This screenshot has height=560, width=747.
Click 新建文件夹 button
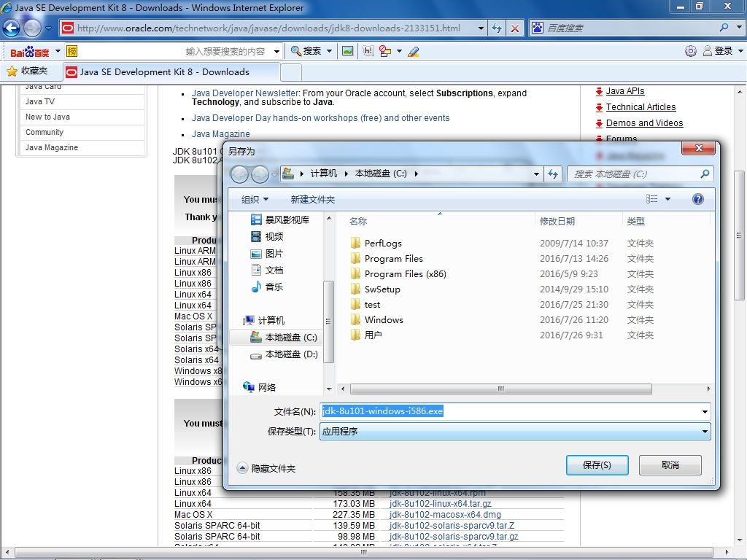click(x=312, y=200)
